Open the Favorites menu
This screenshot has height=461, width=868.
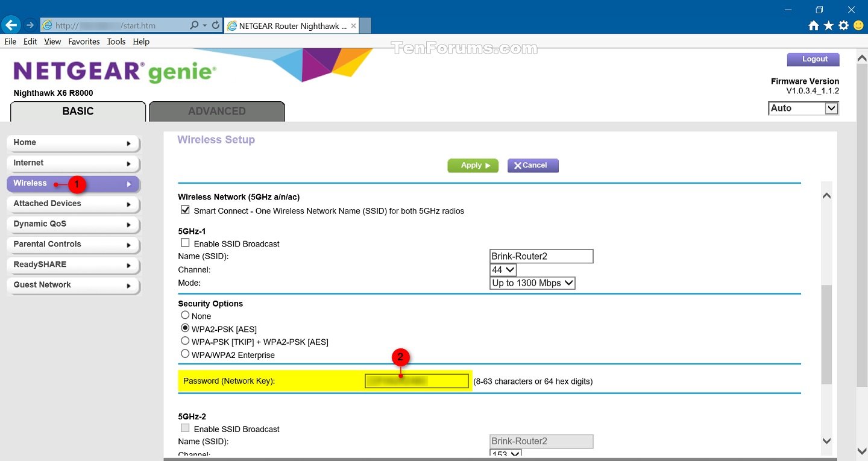(x=84, y=42)
